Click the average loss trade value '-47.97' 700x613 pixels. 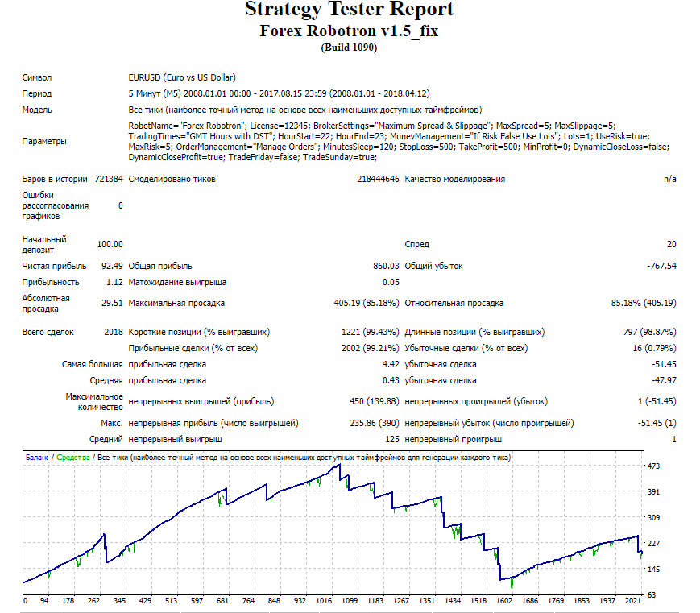click(x=664, y=380)
